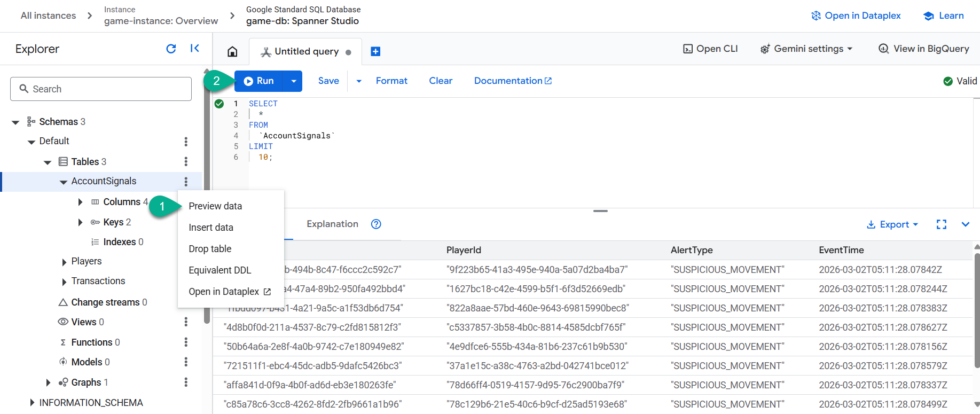
Task: Collapse the AccountSignals table node
Action: [x=64, y=182]
